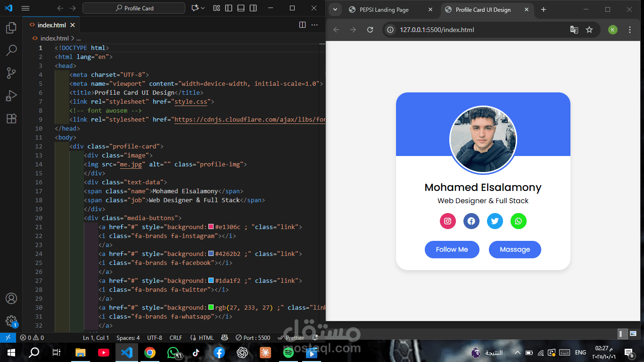This screenshot has height=362, width=644.
Task: Open the Search sidebar in VS Code
Action: point(11,50)
